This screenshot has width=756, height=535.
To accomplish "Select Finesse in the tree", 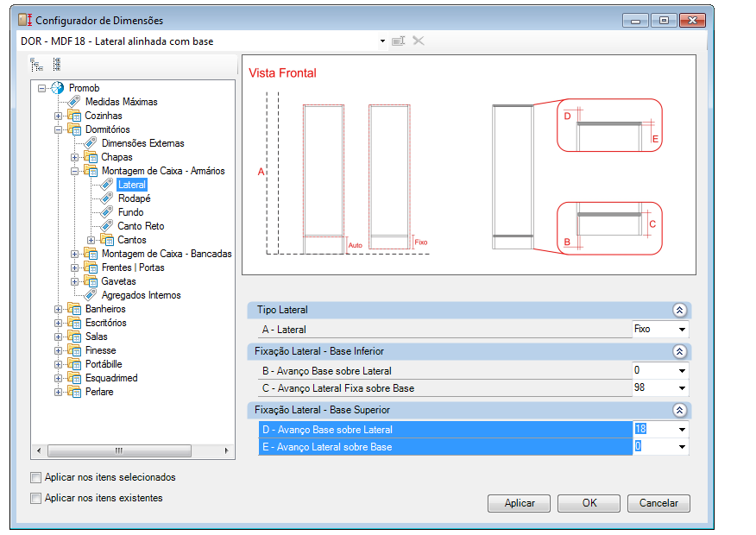I will click(x=100, y=350).
